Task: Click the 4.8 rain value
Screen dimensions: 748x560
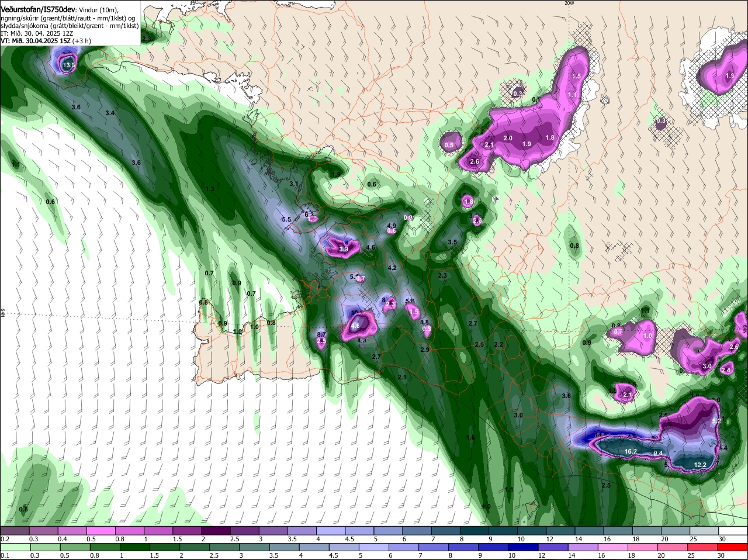Action: point(425,322)
